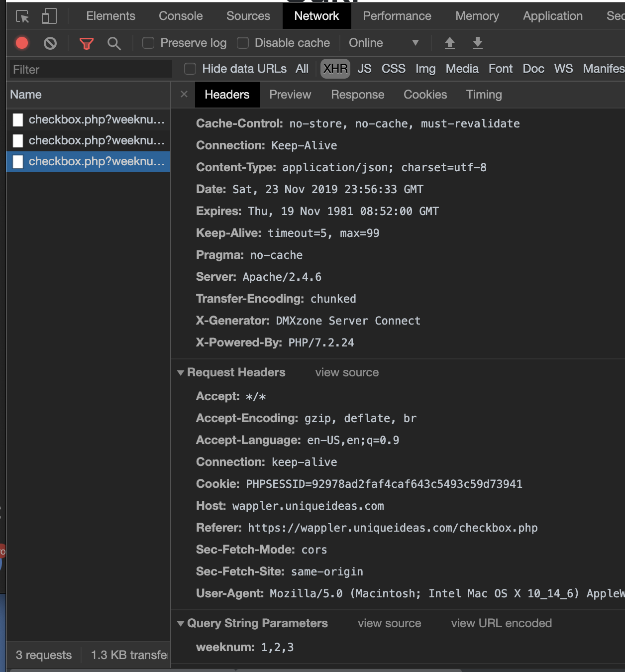Image resolution: width=625 pixels, height=672 pixels.
Task: Open the Memory panel
Action: [x=477, y=16]
